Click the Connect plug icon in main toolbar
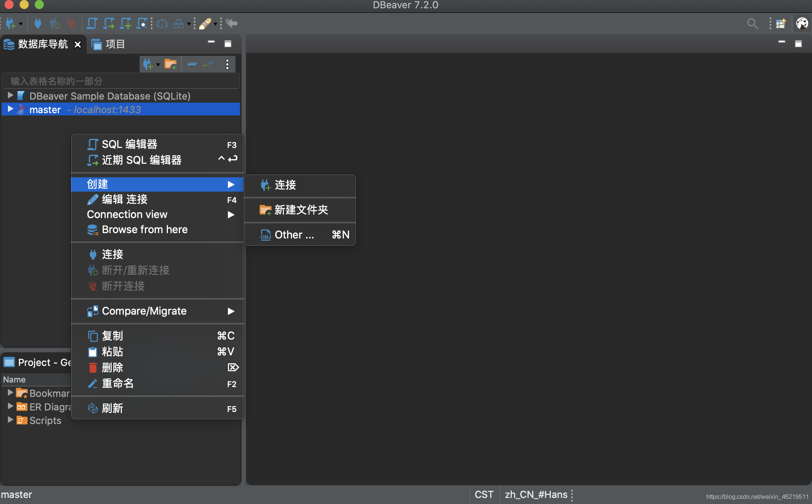Image resolution: width=812 pixels, height=504 pixels. click(x=38, y=23)
